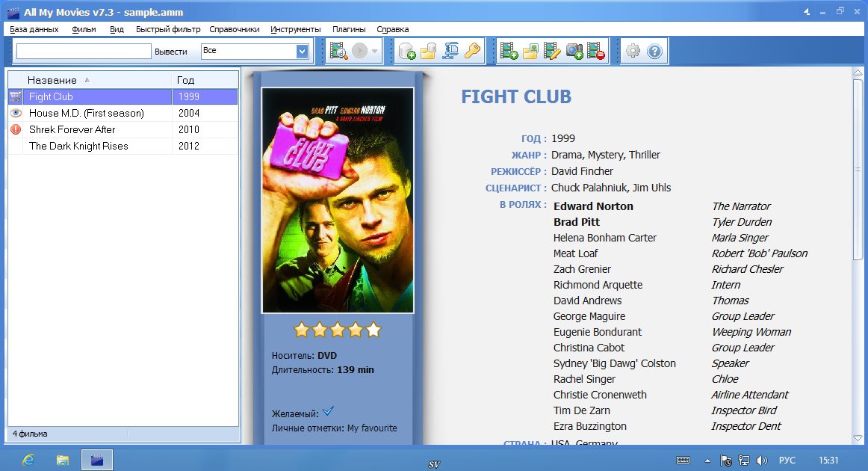Open the movie search tool in toolbar
The height and width of the screenshot is (471, 868).
[338, 51]
